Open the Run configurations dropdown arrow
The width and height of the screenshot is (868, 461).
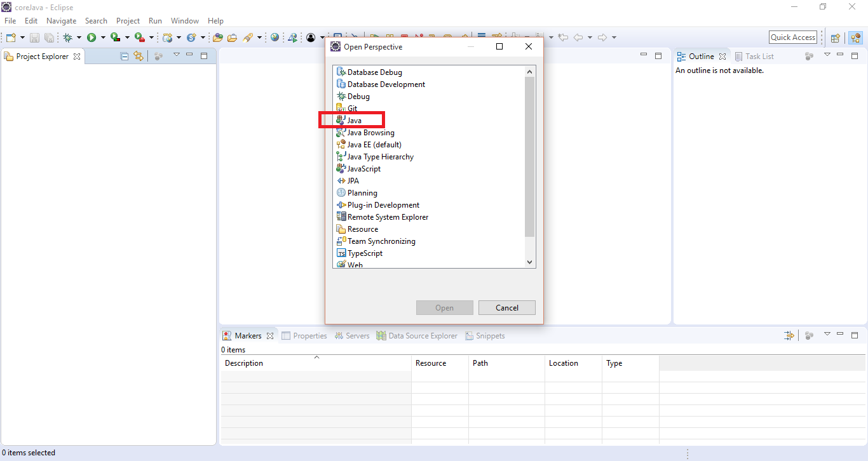104,38
